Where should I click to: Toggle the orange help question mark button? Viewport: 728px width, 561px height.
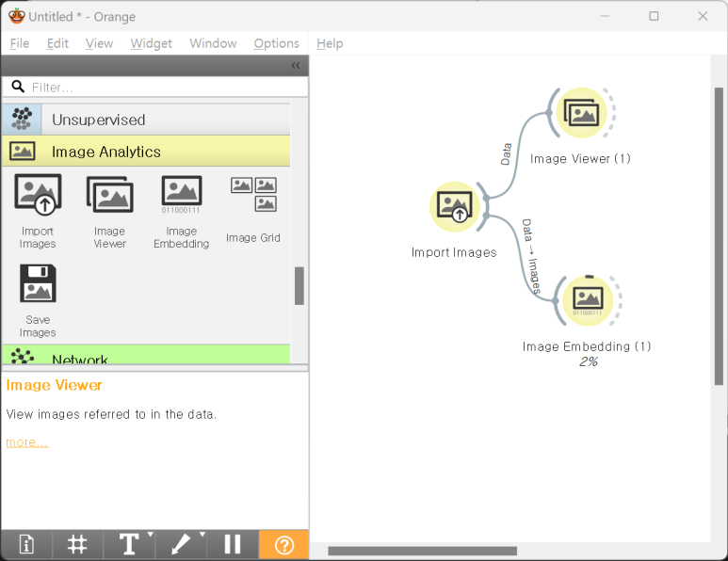pos(283,544)
